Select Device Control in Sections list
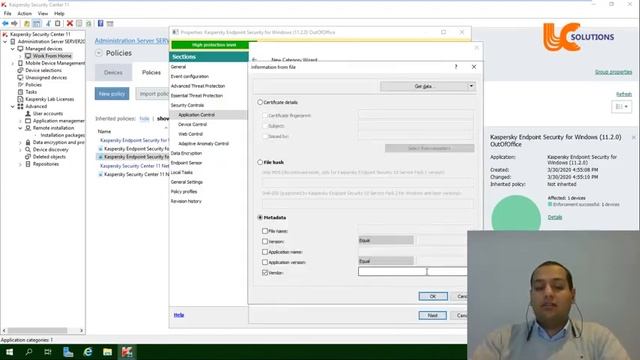Image resolution: width=640 pixels, height=360 pixels. (193, 124)
